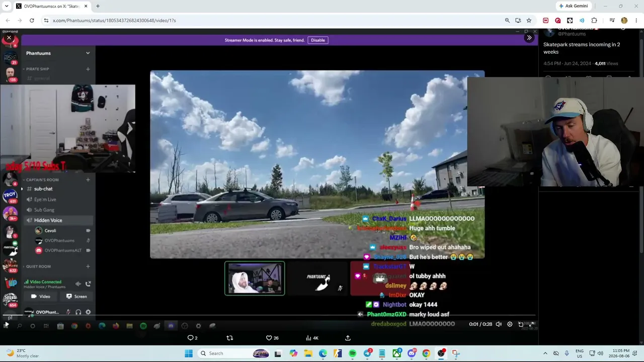Focus the address bar with x.com URL
The image size is (644, 362).
[x=272, y=21]
